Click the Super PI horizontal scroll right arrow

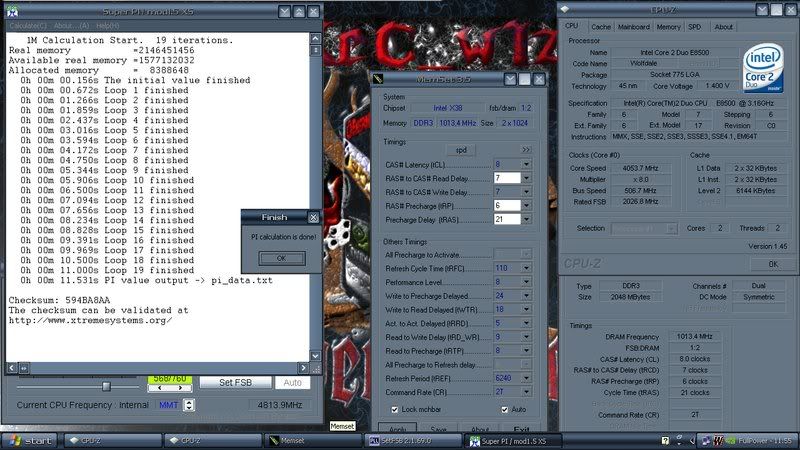pos(303,367)
